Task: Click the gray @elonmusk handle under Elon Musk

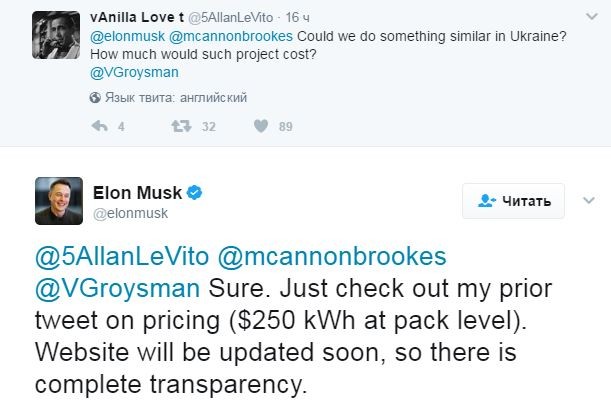Action: tap(127, 211)
